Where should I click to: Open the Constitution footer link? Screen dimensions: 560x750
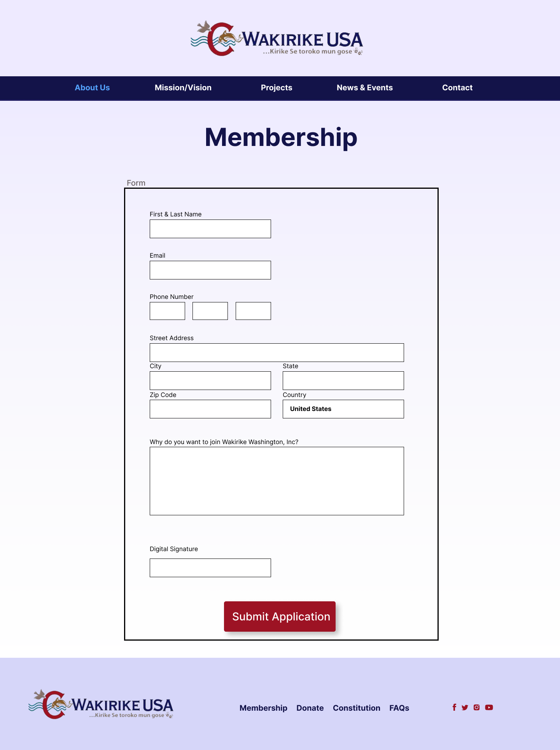tap(357, 708)
